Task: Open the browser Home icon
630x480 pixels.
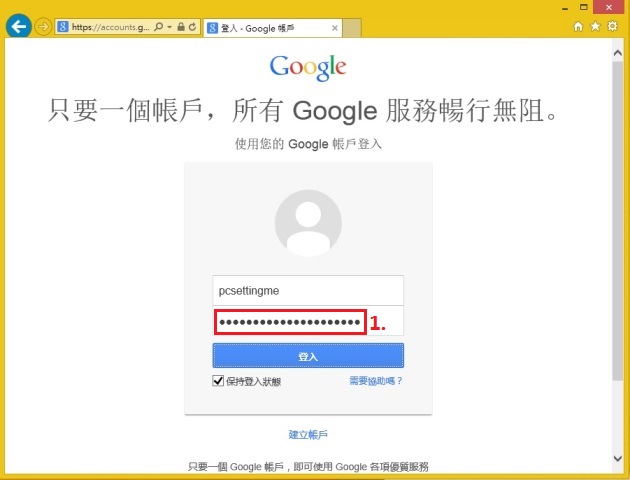Action: pyautogui.click(x=578, y=27)
